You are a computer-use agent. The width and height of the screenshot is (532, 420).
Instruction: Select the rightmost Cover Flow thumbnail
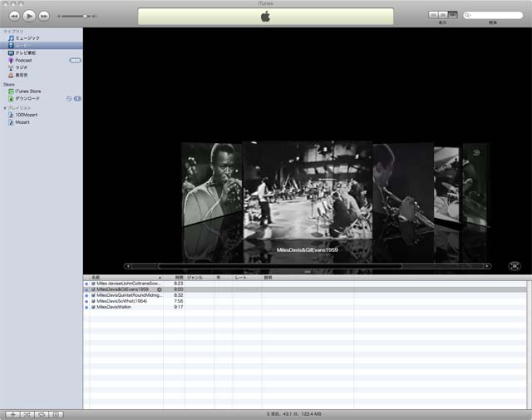(475, 185)
